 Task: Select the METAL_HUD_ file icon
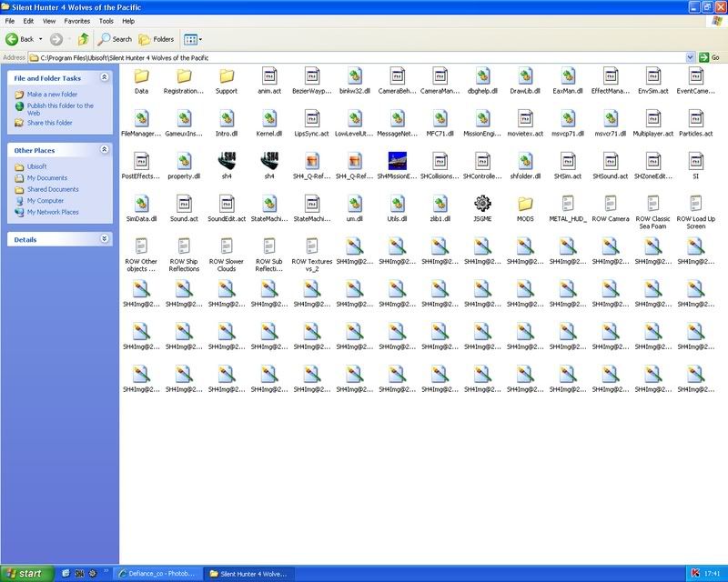pyautogui.click(x=568, y=204)
